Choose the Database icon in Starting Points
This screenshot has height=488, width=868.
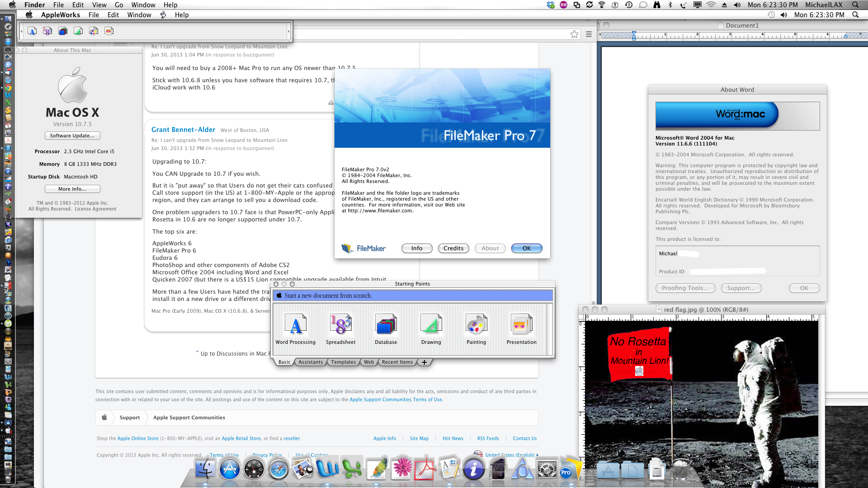(386, 324)
